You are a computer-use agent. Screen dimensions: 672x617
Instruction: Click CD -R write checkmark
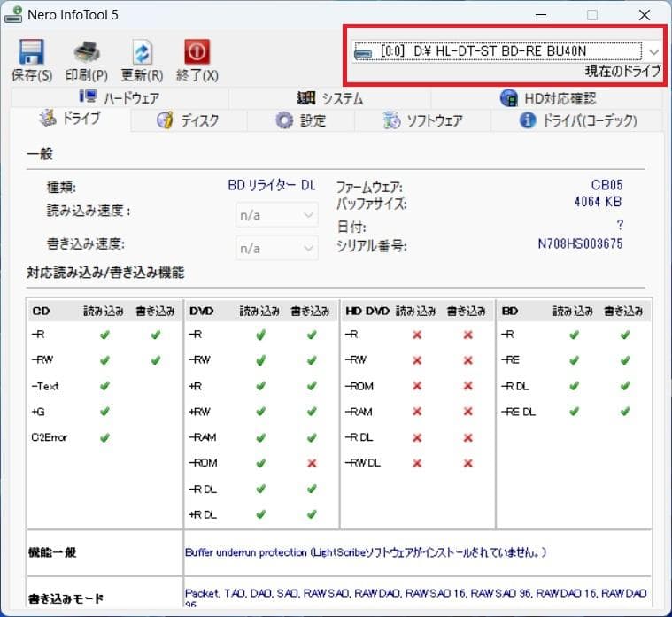156,335
